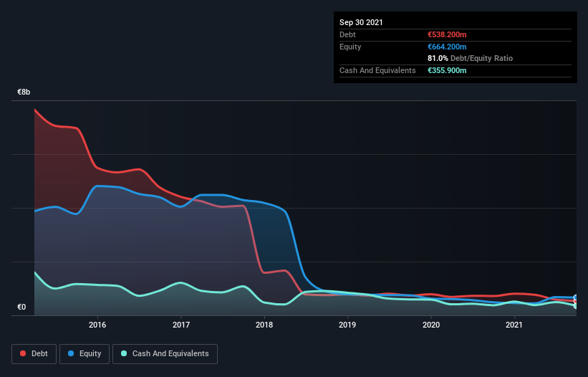Click the €0 y-axis label

pyautogui.click(x=21, y=307)
